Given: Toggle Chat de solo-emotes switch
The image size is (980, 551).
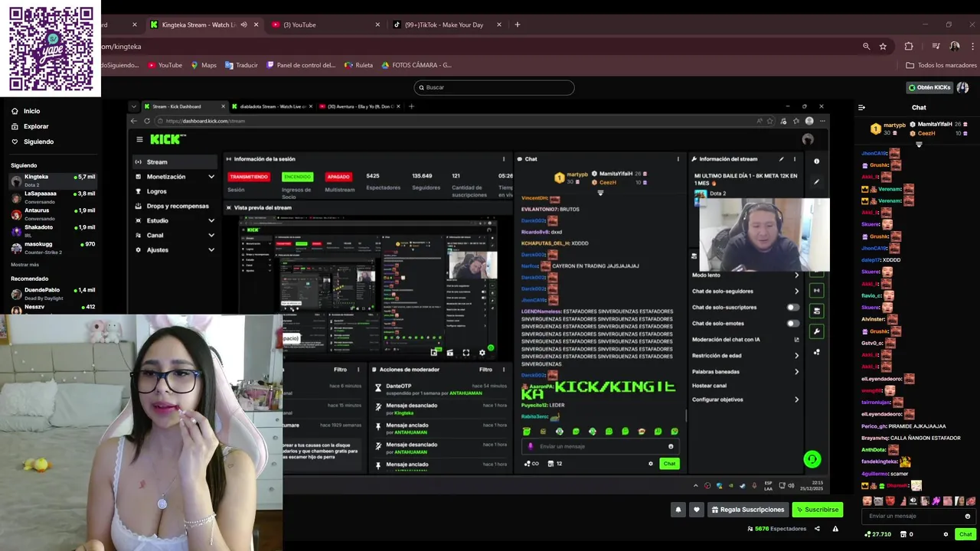Looking at the screenshot, I should [x=793, y=323].
